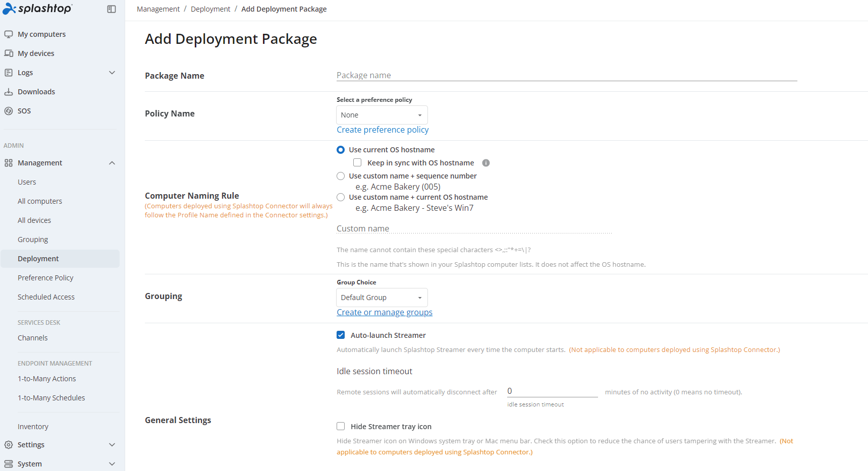Focus the Package name field
Screen dimensions: 868x471
pos(567,75)
